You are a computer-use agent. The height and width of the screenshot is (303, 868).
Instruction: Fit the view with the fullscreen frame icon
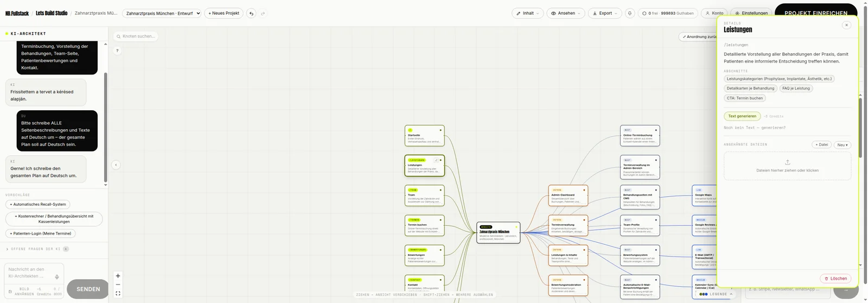tap(118, 294)
